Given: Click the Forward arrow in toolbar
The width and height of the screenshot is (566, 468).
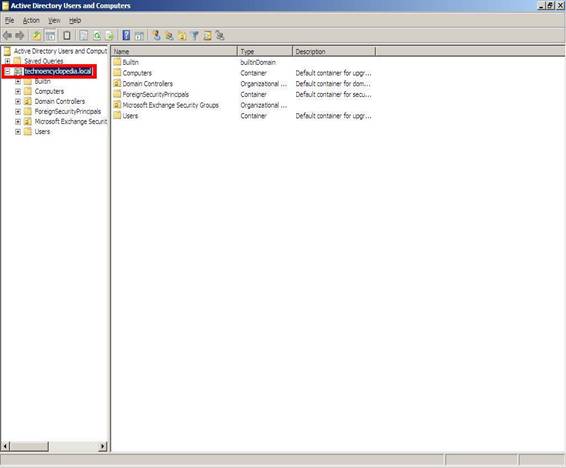Looking at the screenshot, I should click(20, 35).
